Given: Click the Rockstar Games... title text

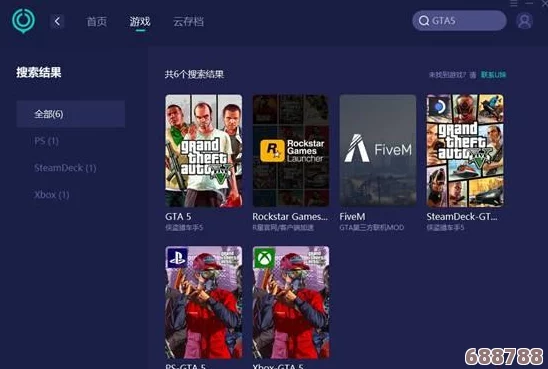Looking at the screenshot, I should click(x=290, y=217).
